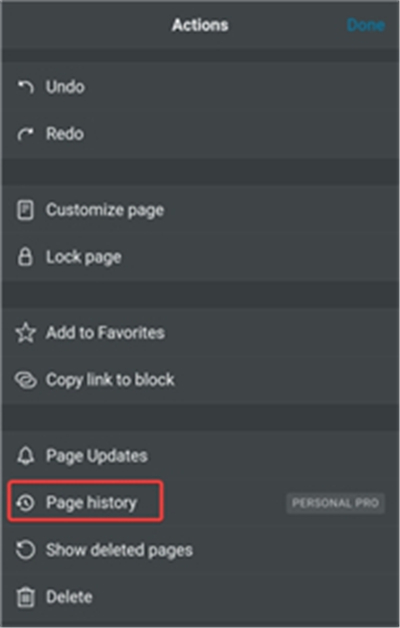Choose Add to Favorites
This screenshot has height=628, width=400.
[200, 333]
